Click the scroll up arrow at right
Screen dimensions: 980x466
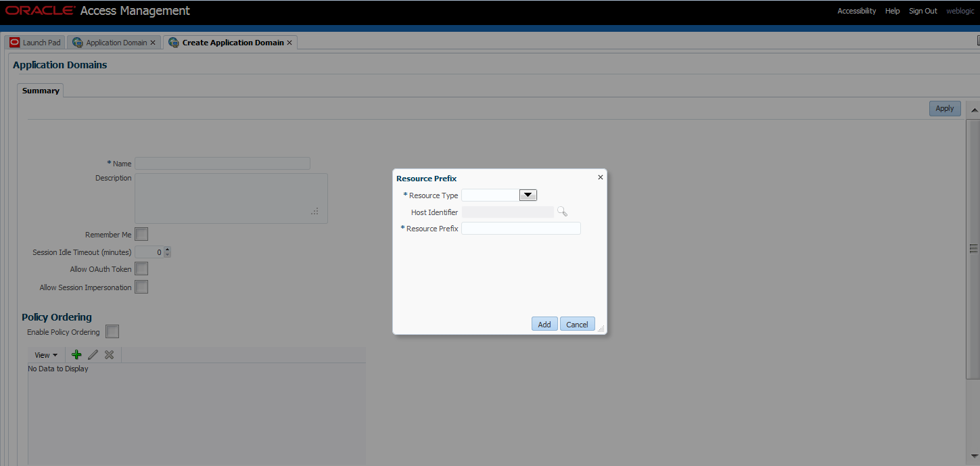click(x=974, y=110)
